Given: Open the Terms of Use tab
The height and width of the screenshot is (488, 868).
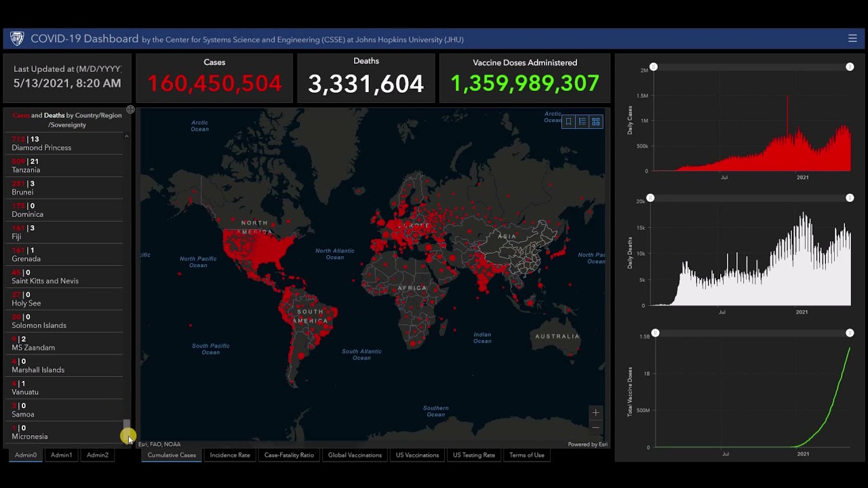Looking at the screenshot, I should click(527, 455).
